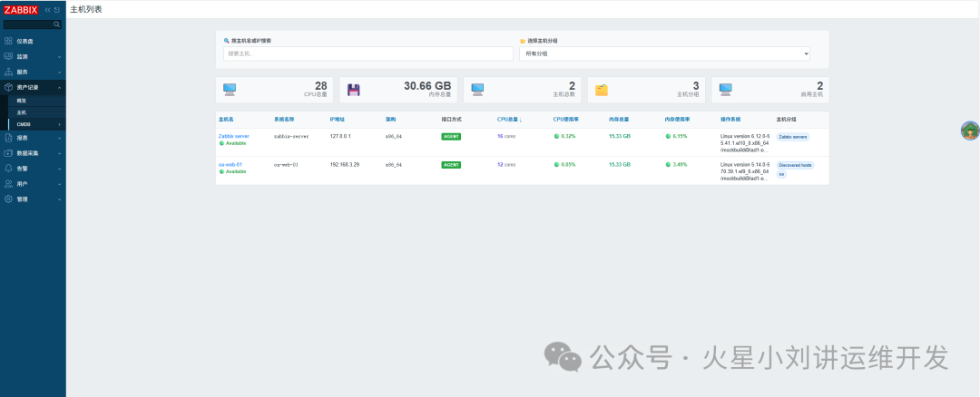
Task: Click the Zabbix servers group tag
Action: (792, 137)
